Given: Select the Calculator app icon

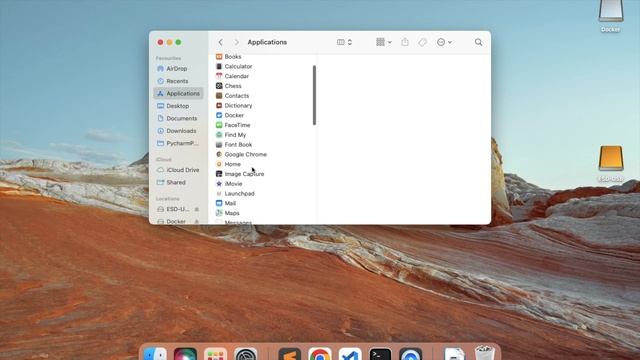Looking at the screenshot, I should coord(219,66).
